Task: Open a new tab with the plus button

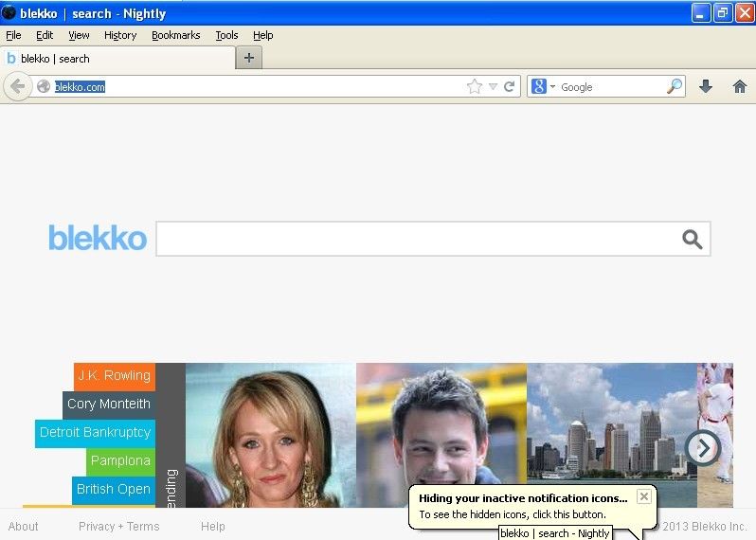Action: point(249,59)
